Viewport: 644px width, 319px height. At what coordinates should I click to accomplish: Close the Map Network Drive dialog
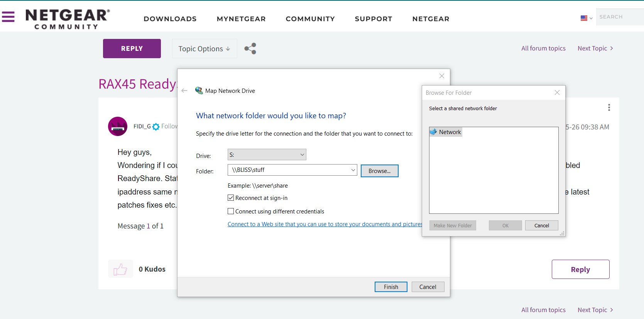click(x=442, y=76)
